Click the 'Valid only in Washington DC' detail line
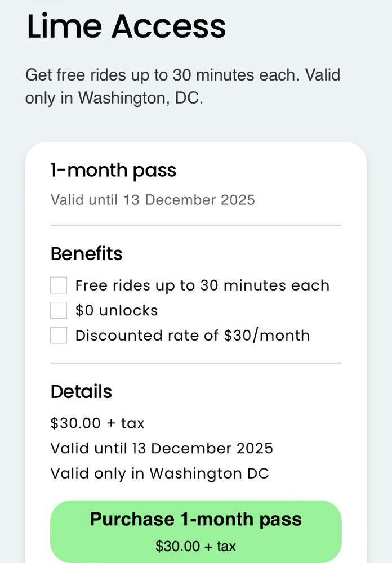This screenshot has height=563, width=392. [x=159, y=473]
